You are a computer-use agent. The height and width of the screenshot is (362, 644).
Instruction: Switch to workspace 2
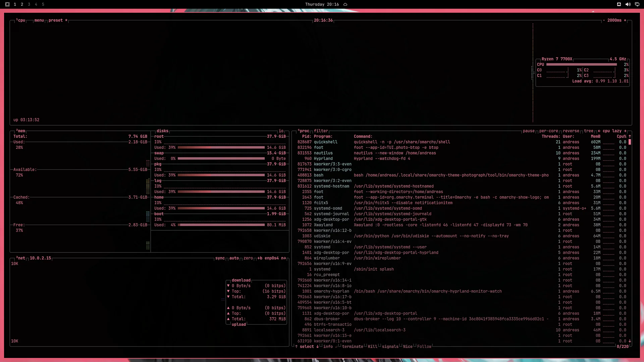(22, 4)
